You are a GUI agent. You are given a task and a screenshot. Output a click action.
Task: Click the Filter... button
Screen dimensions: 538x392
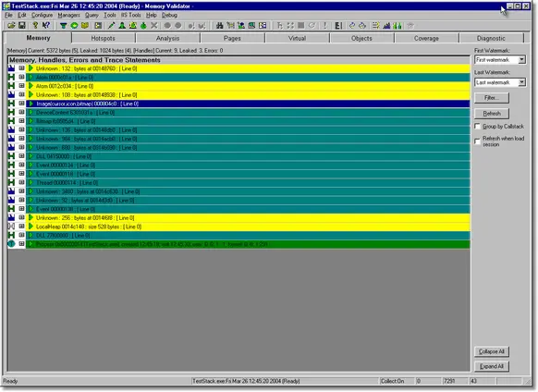(x=492, y=98)
